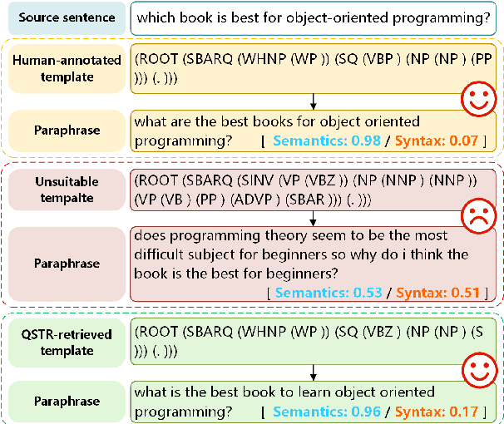Viewport: 504px width, 424px height.
Task: Click the Semantics: 0.53 score
Action: (329, 293)
